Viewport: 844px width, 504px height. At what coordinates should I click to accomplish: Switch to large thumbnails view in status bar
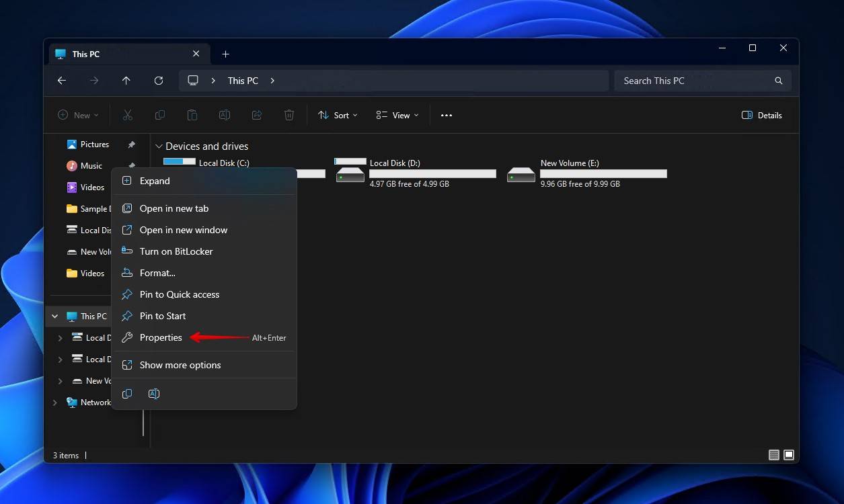[x=789, y=455]
